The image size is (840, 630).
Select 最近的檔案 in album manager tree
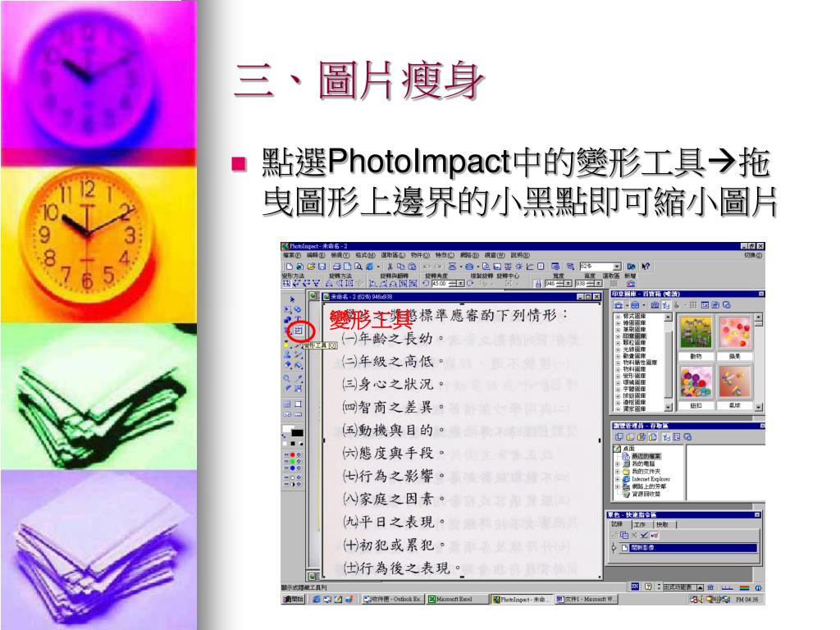tap(646, 456)
